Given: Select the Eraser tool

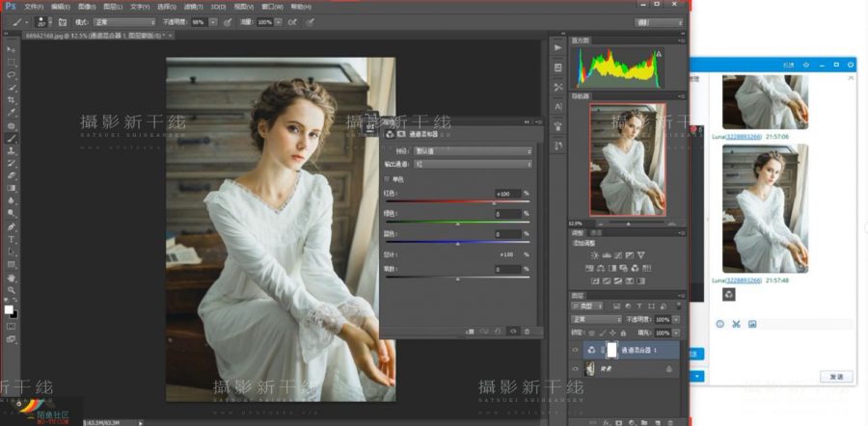Looking at the screenshot, I should (11, 176).
